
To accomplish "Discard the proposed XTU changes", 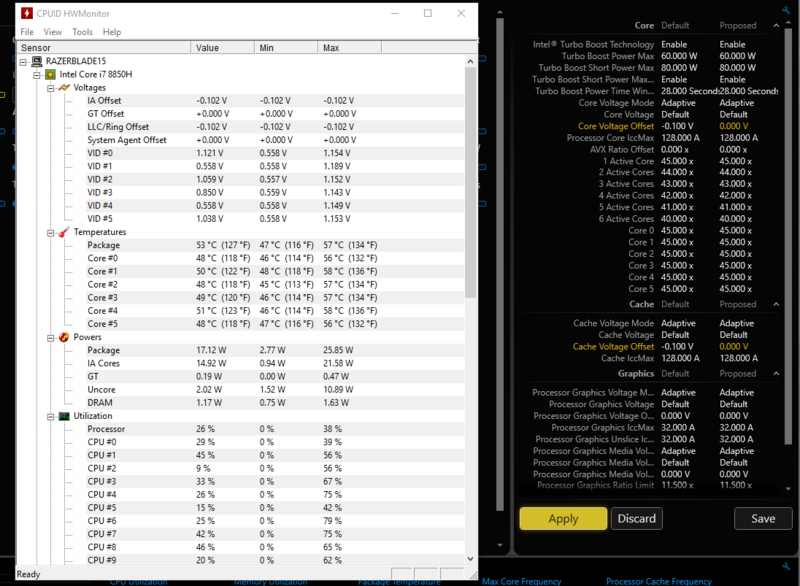I will pos(637,519).
